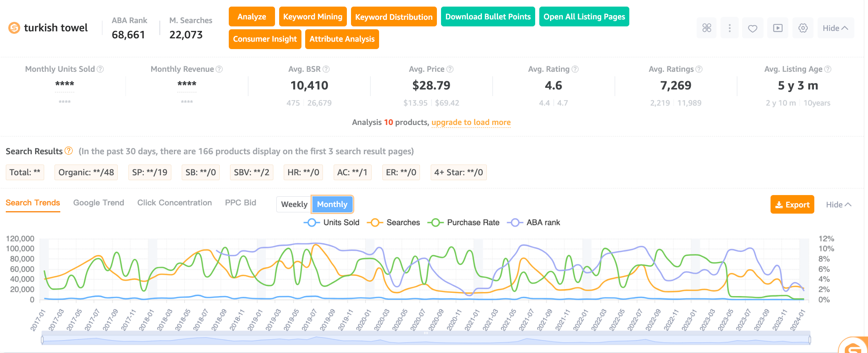Click the Avg. Ratings value 7,269
The height and width of the screenshot is (353, 868).
click(x=676, y=85)
